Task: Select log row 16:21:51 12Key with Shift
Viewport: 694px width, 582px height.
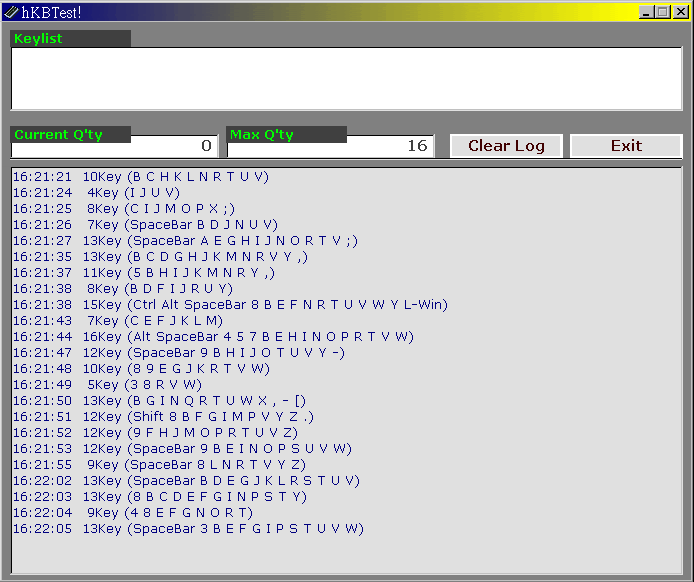Action: pyautogui.click(x=163, y=416)
